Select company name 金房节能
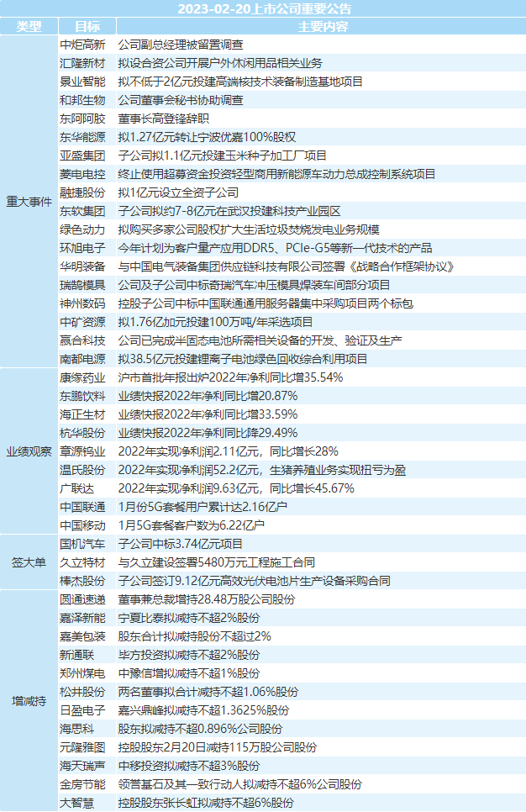 coord(82,784)
